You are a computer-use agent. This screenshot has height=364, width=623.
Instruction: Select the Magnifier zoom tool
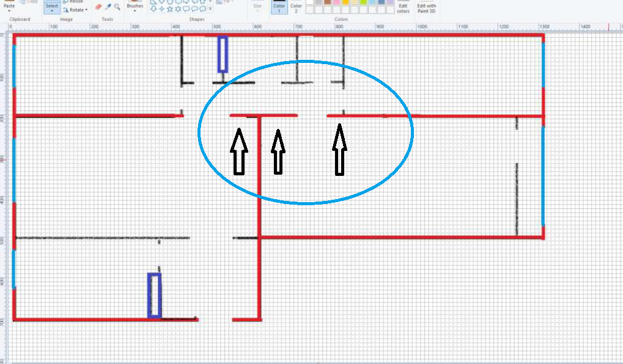pos(116,7)
